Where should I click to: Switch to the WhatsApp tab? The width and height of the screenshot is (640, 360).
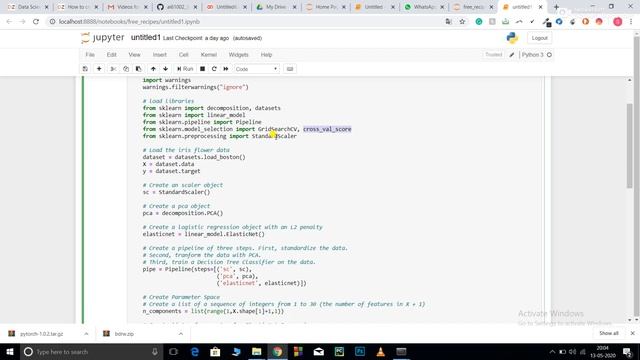424,7
